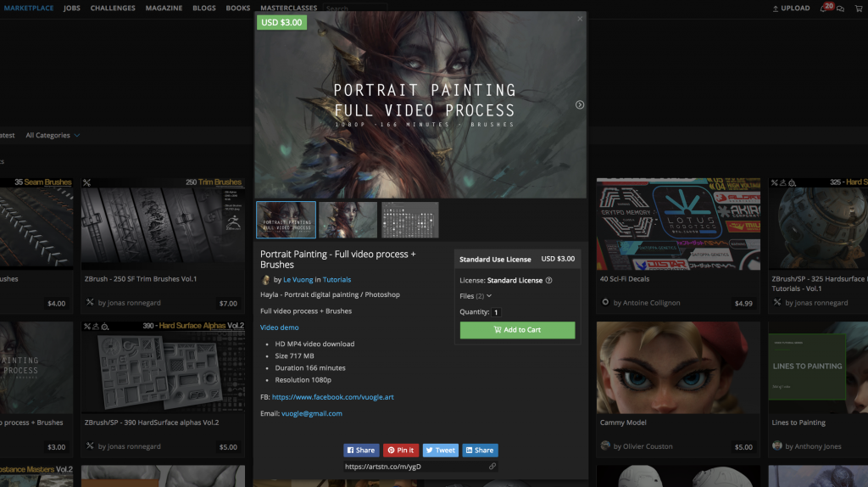Open the messages chat icon
Image resolution: width=868 pixels, height=487 pixels.
(x=840, y=8)
